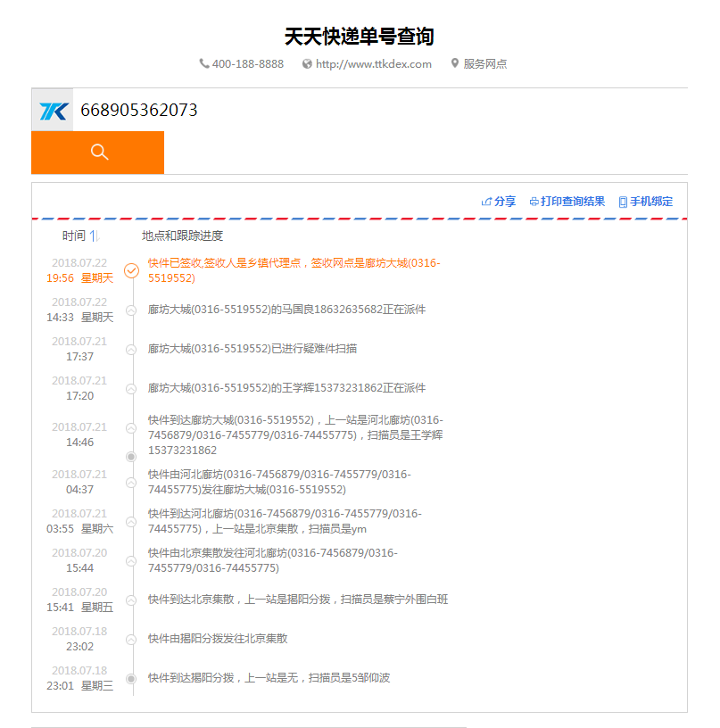This screenshot has height=728, width=720.
Task: Click the printer icon beside 打印查询结果
Action: pos(534,202)
